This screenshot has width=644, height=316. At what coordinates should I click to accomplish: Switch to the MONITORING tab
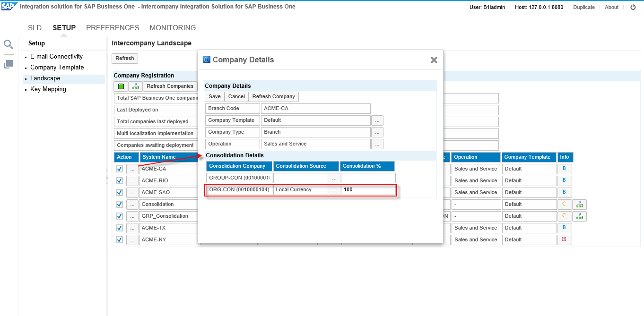coord(173,28)
